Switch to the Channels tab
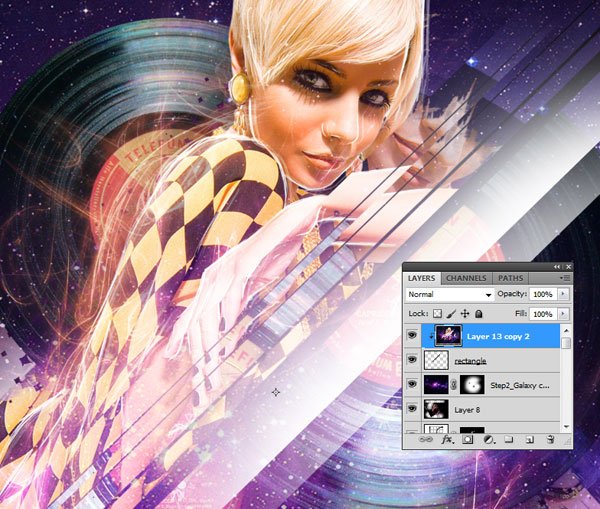This screenshot has height=509, width=600. (x=466, y=278)
